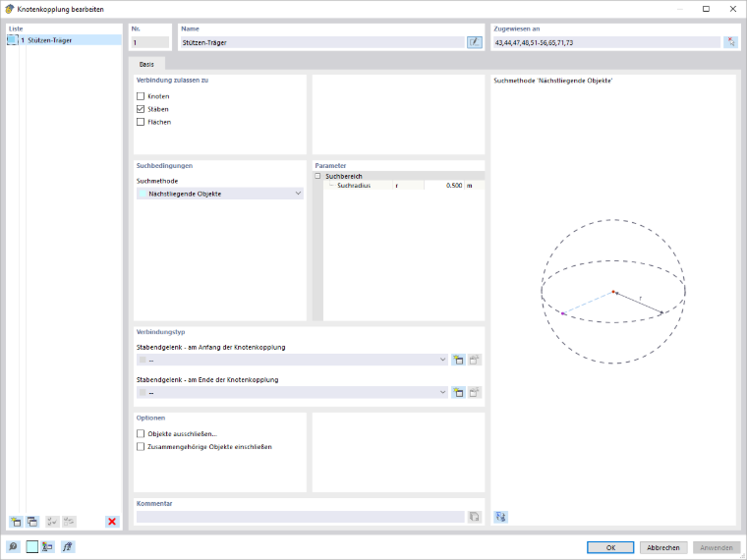Switch to the Basis tab

[146, 64]
